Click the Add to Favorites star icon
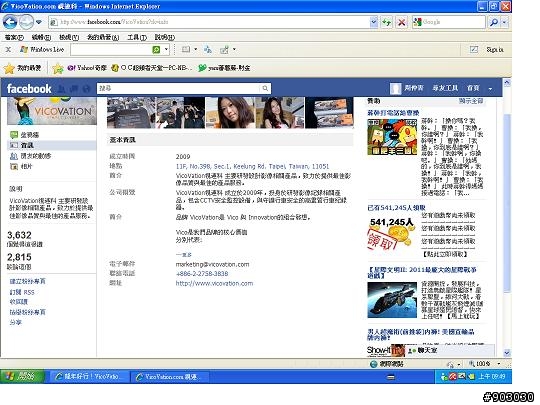The image size is (540, 405). point(58,68)
